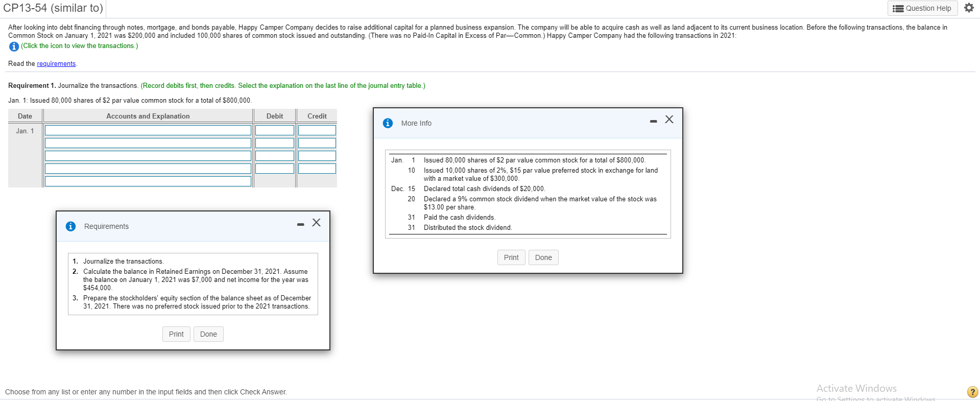
Task: Print the Requirements list
Action: point(176,334)
